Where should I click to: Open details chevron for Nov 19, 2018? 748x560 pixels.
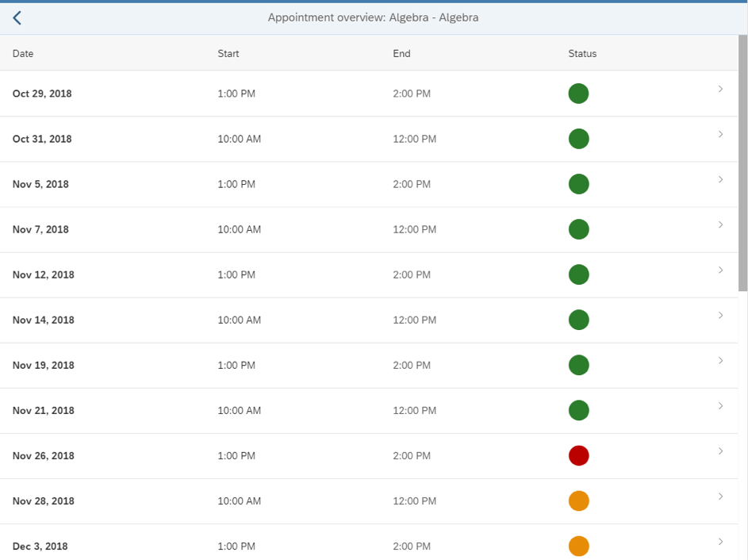point(720,361)
